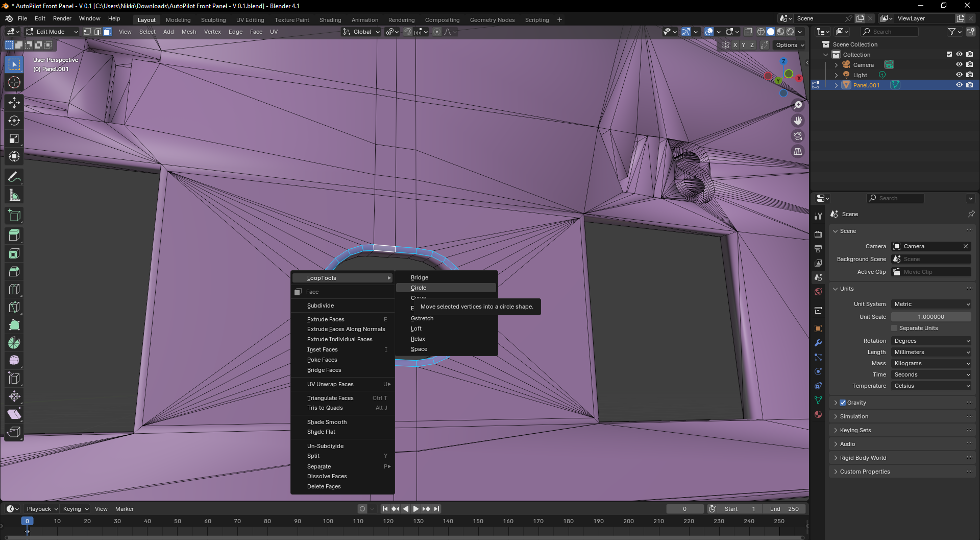Click the current frame field in timeline
The width and height of the screenshot is (980, 540).
[x=684, y=509]
